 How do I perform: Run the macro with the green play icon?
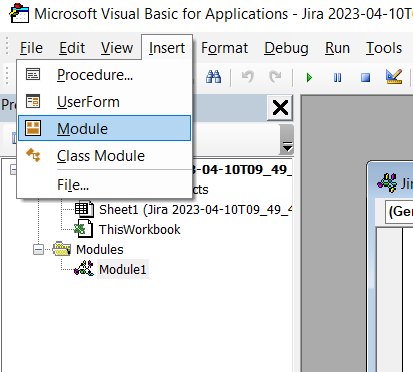[309, 78]
